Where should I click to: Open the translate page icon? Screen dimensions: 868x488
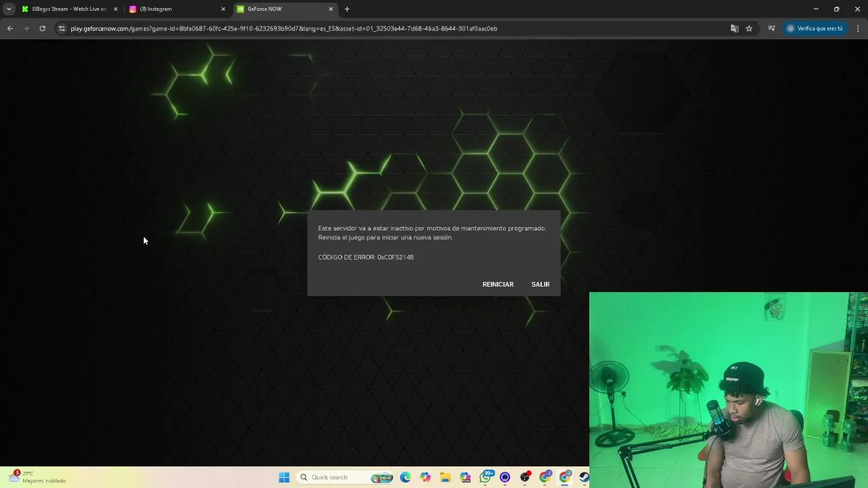[734, 28]
